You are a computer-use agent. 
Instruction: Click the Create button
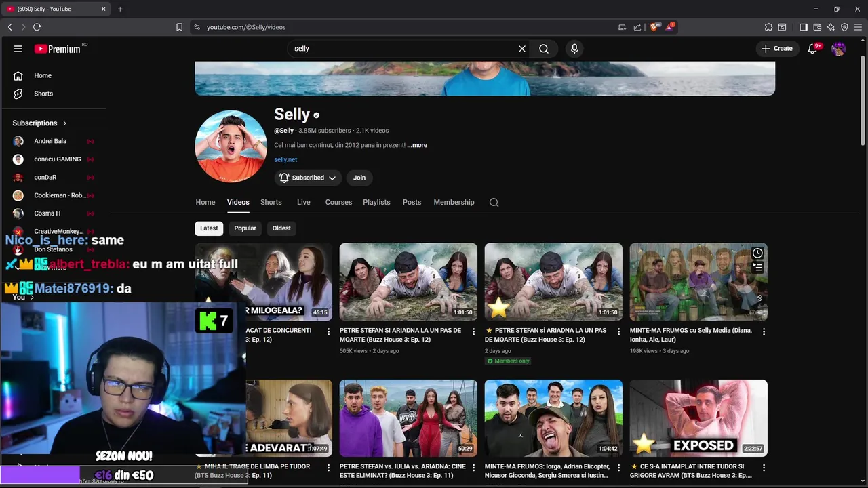(777, 49)
